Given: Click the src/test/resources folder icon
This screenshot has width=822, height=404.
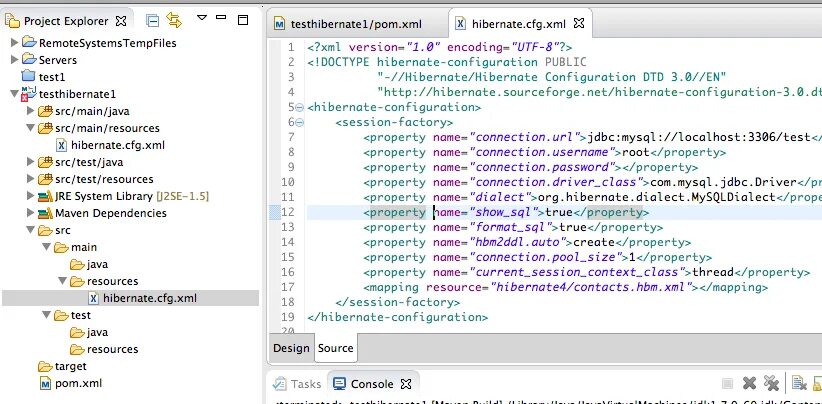Looking at the screenshot, I should tap(45, 179).
